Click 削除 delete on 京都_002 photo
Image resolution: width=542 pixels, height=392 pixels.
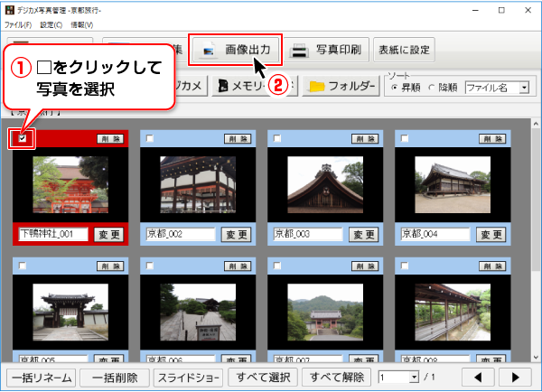238,139
